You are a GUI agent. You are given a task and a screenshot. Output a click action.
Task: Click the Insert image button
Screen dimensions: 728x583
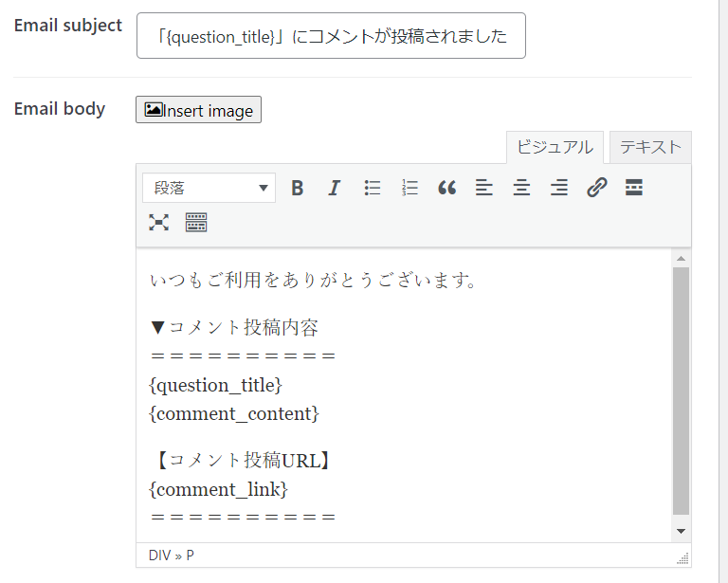(x=199, y=110)
